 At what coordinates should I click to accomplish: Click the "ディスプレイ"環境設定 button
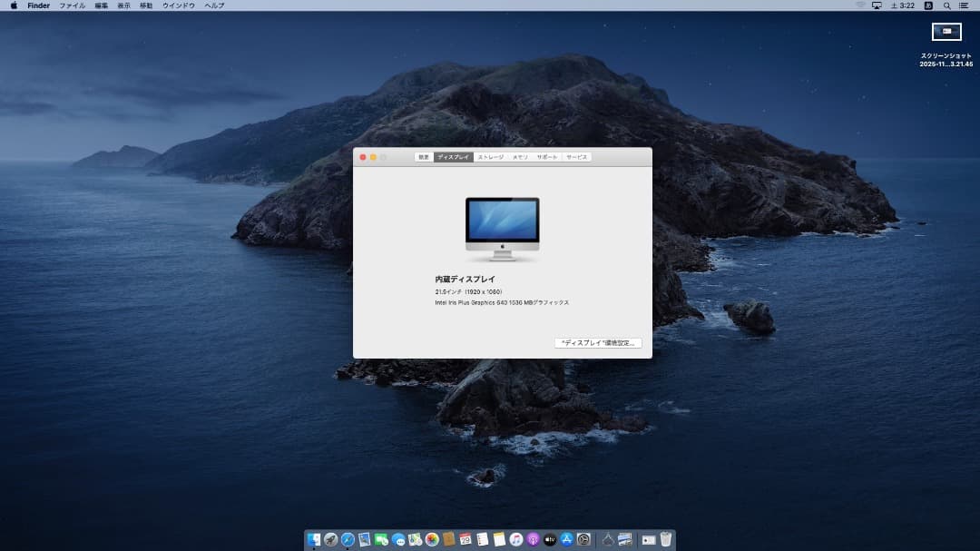[x=599, y=342]
